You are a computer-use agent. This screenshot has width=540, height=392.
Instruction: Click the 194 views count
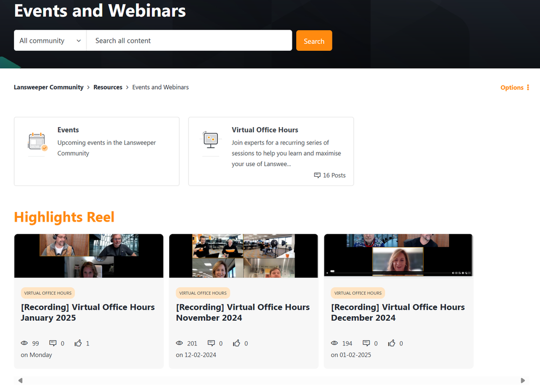click(x=347, y=343)
